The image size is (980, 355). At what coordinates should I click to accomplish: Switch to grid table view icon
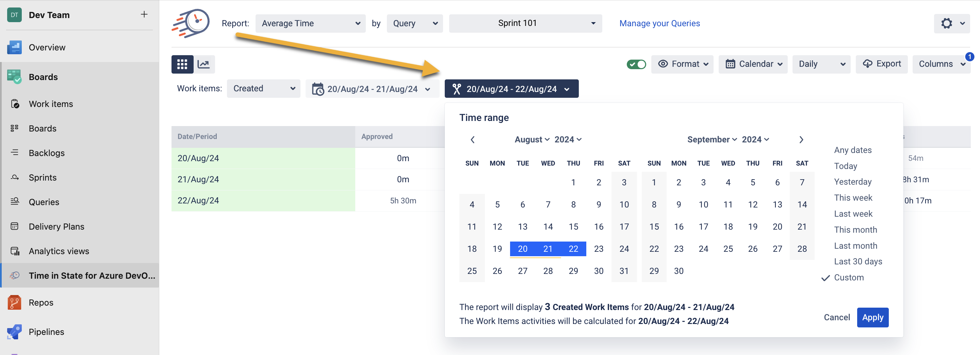182,64
